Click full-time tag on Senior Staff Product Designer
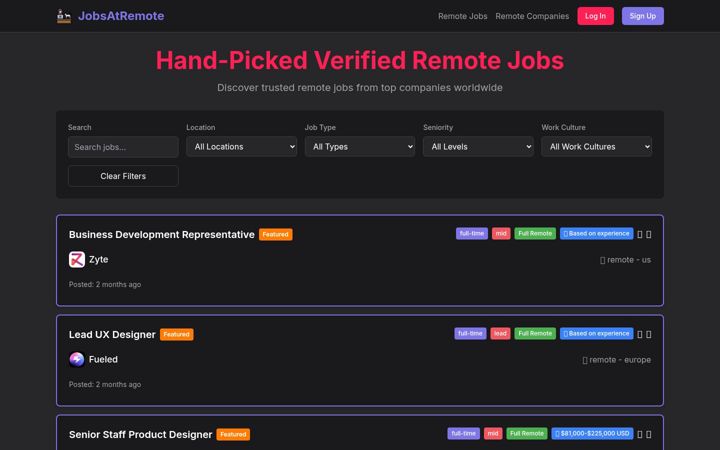720x450 pixels. [464, 433]
